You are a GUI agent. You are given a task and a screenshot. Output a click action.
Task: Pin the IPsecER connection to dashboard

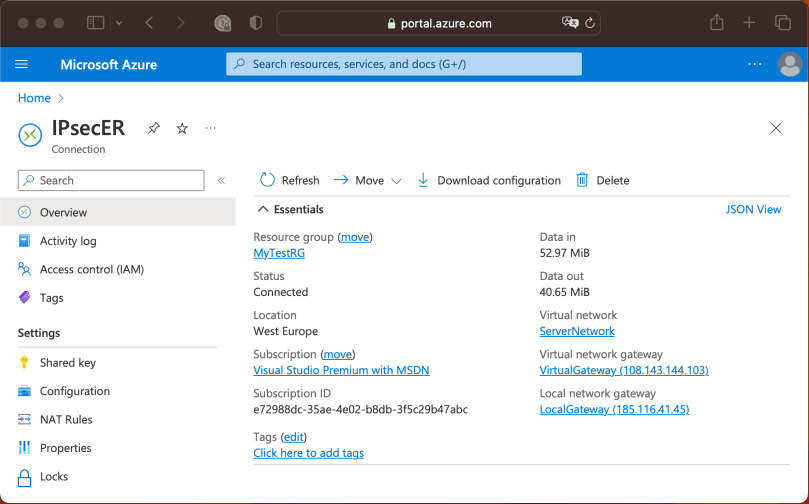153,129
